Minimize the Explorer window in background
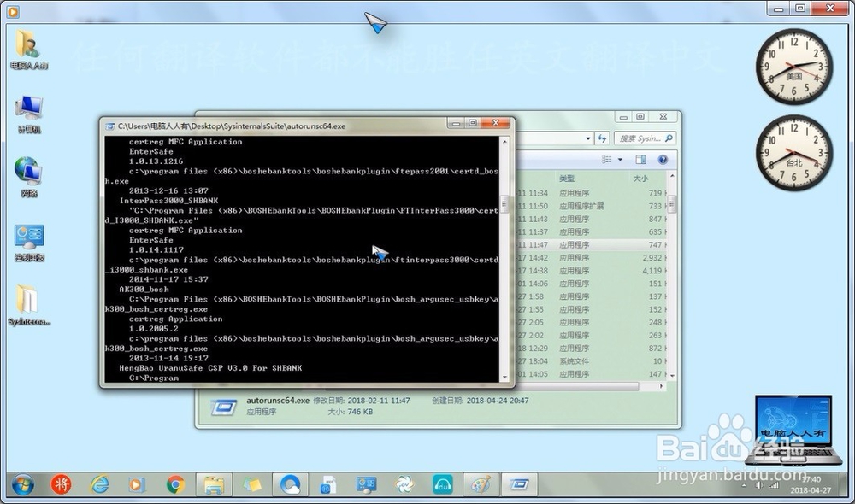The height and width of the screenshot is (504, 855). pos(623,116)
